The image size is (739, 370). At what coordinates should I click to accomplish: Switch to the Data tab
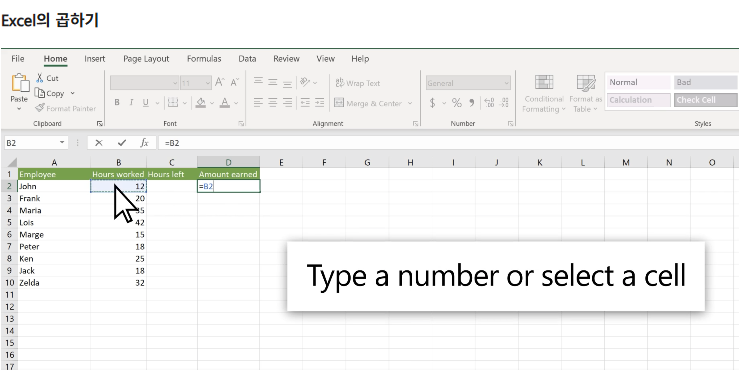[247, 58]
